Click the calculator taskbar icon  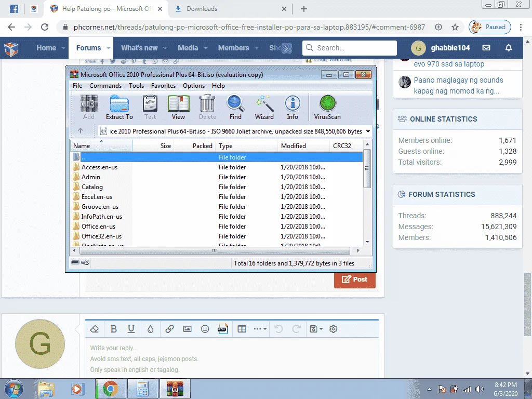tap(143, 389)
